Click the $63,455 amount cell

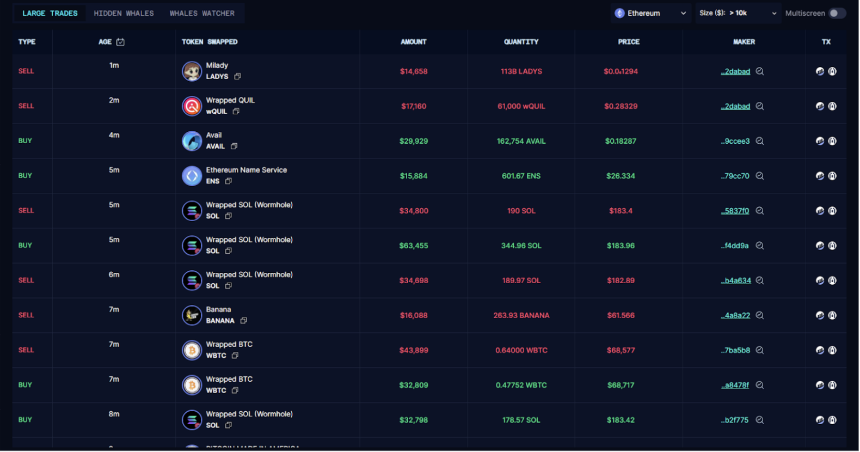tap(414, 246)
